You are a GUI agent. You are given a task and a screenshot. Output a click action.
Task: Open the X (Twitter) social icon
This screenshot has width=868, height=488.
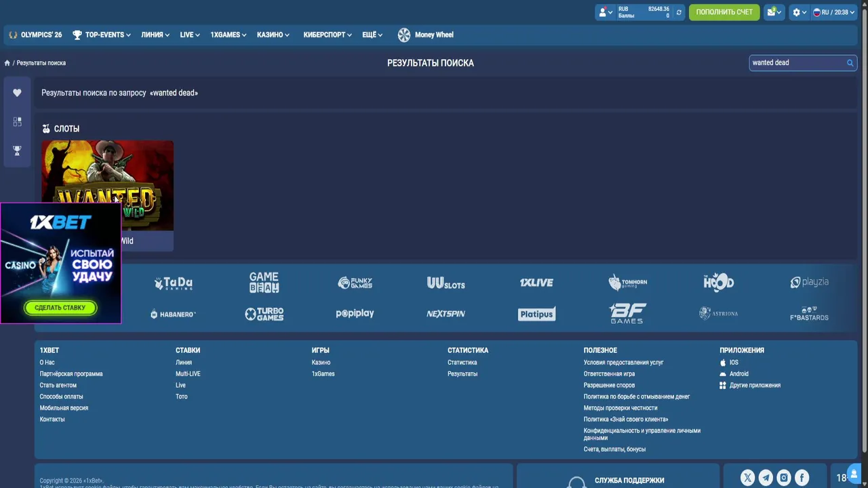[x=747, y=478]
